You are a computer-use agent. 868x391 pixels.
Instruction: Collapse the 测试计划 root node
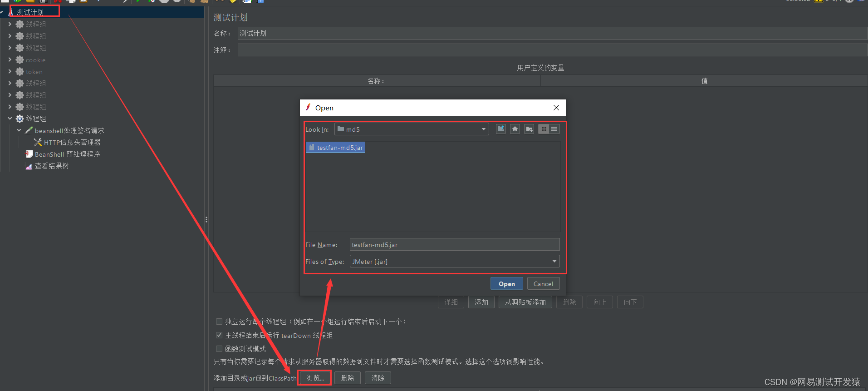[x=2, y=12]
